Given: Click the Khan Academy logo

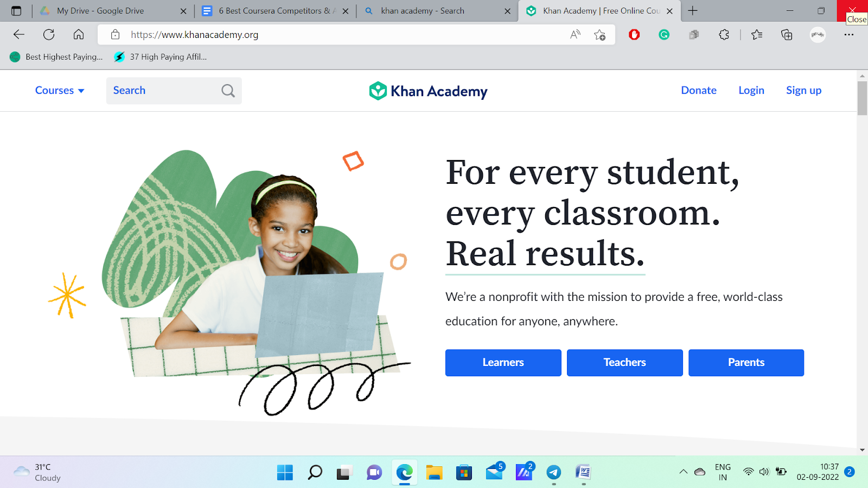Looking at the screenshot, I should [x=428, y=91].
